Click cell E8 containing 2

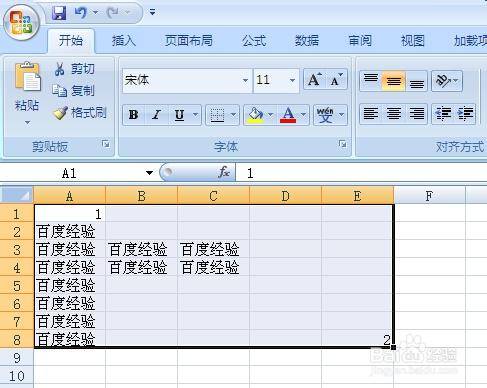[357, 339]
